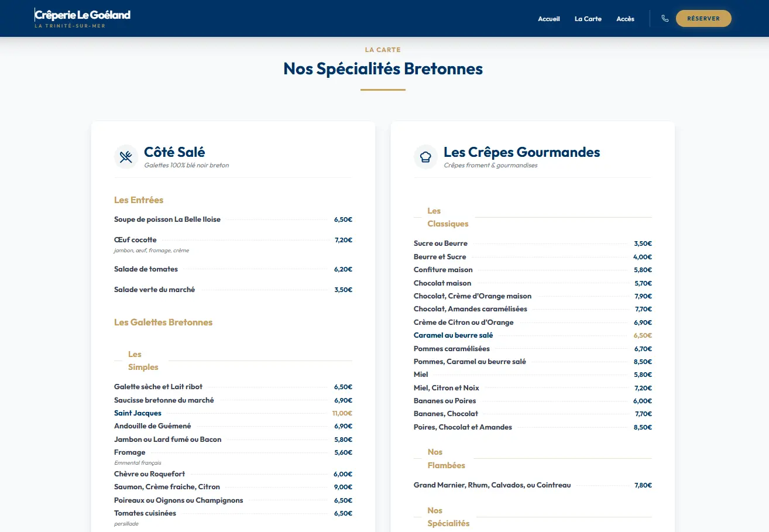Click the Soupe de poisson La Belle Iloise entry
Image resolution: width=769 pixels, height=532 pixels.
pyautogui.click(x=167, y=219)
